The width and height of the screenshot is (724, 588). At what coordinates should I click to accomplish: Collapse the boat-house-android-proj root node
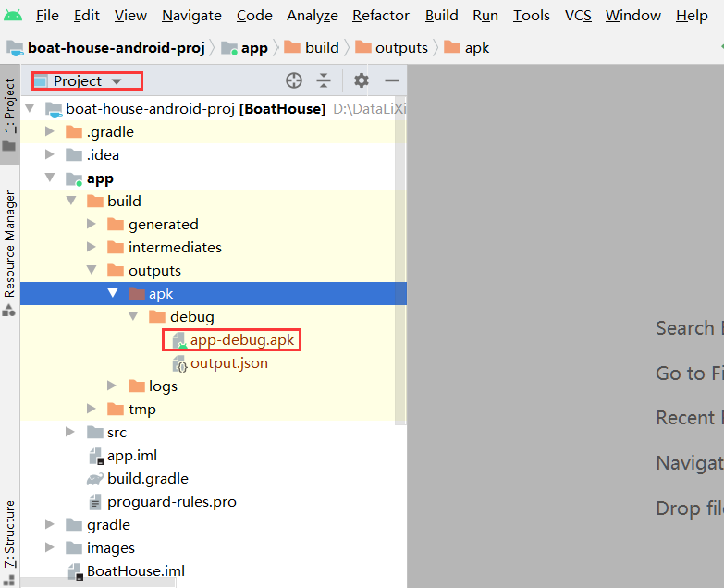[x=30, y=108]
